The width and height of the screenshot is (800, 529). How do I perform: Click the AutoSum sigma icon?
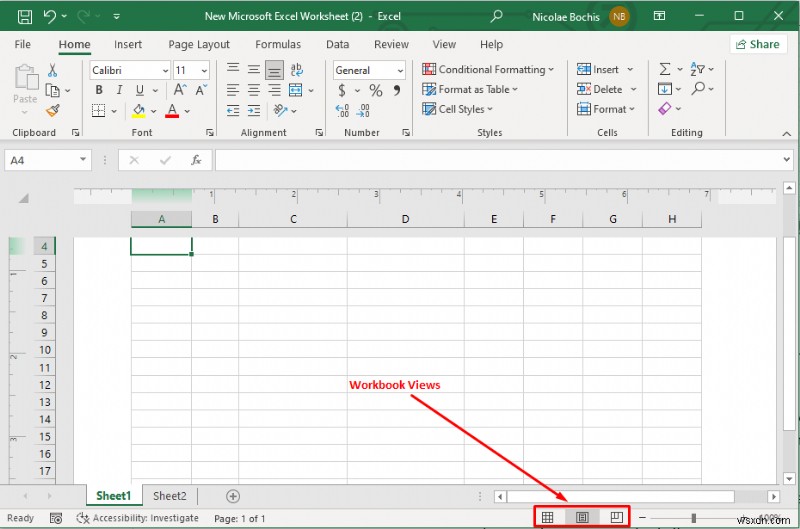(665, 69)
